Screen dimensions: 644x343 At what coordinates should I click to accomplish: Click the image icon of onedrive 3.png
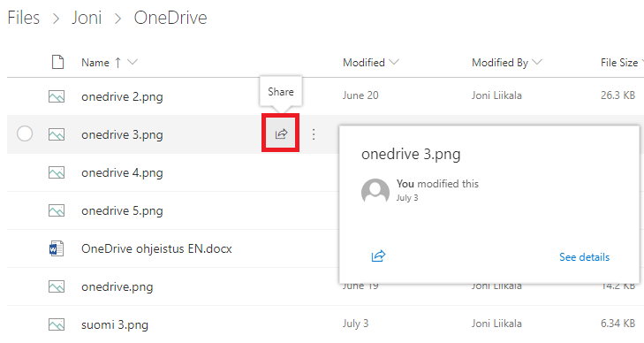point(57,134)
